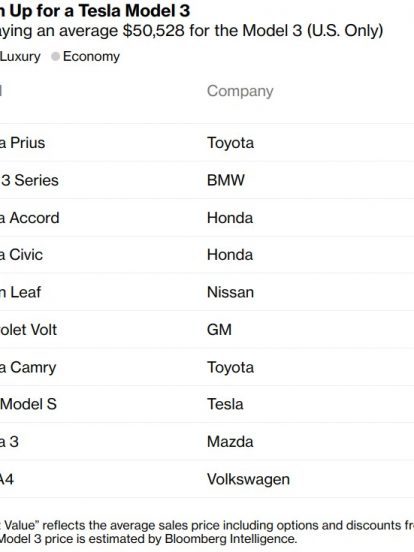Select the Economy legend label
Image resolution: width=414 pixels, height=552 pixels.
(x=91, y=56)
